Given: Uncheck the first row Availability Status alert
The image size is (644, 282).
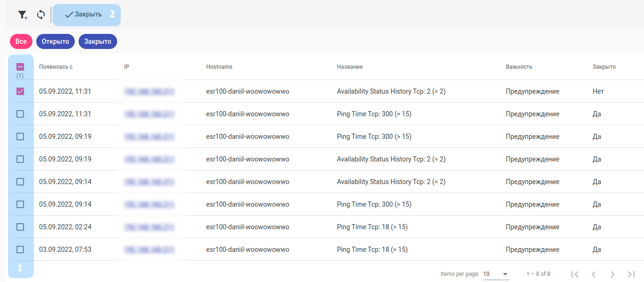Looking at the screenshot, I should tap(20, 91).
